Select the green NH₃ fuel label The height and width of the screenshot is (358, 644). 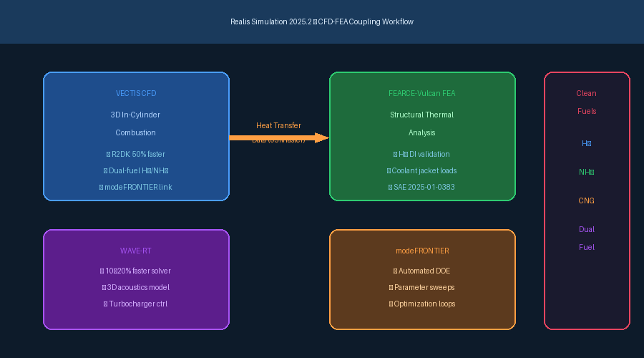587,173
